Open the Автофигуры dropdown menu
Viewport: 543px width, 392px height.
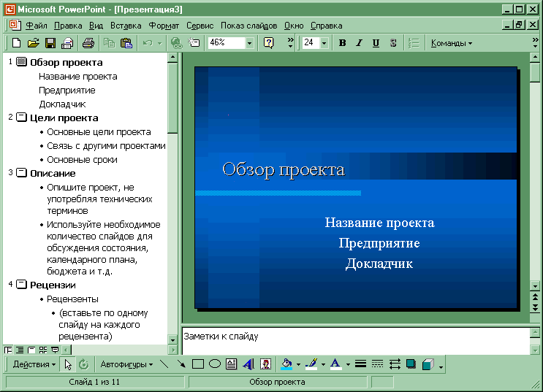126,364
